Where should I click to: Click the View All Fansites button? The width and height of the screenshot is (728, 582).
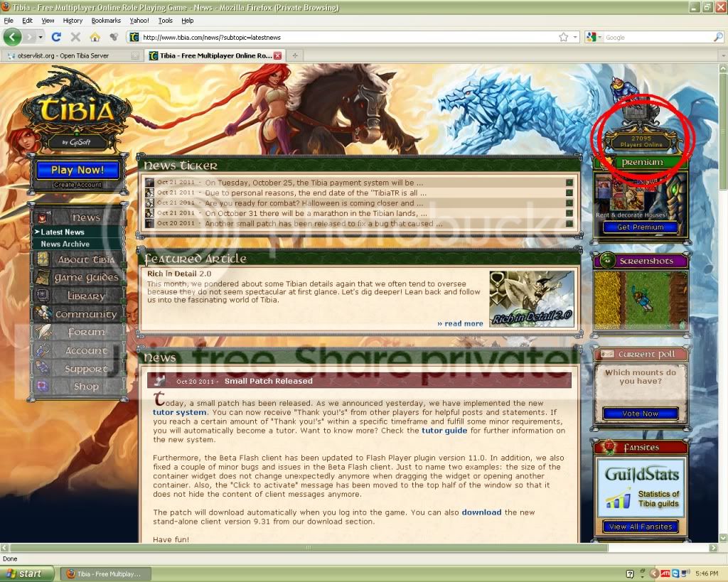[641, 527]
